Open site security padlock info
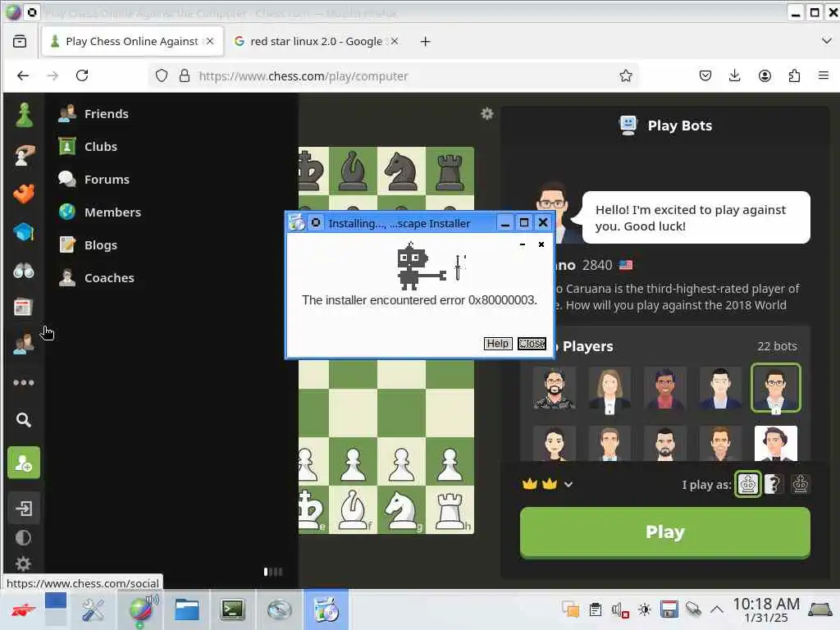 point(185,75)
